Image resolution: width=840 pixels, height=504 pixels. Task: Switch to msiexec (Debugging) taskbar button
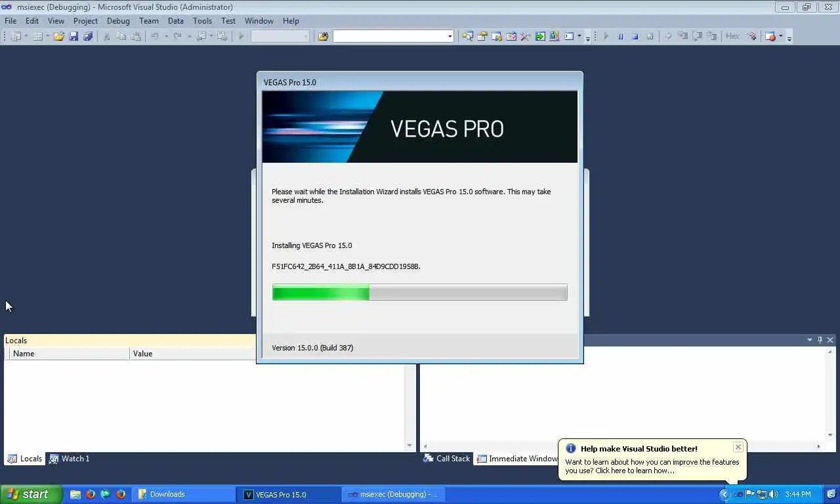394,494
